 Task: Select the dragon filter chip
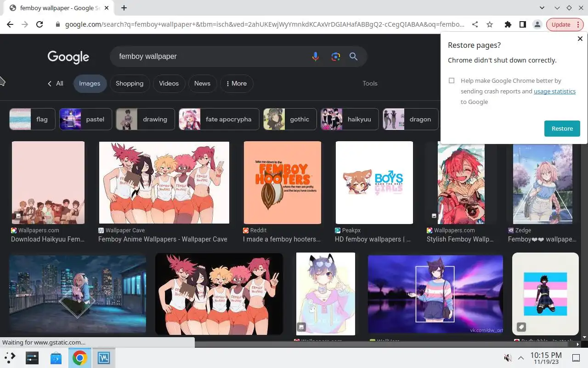(x=411, y=119)
